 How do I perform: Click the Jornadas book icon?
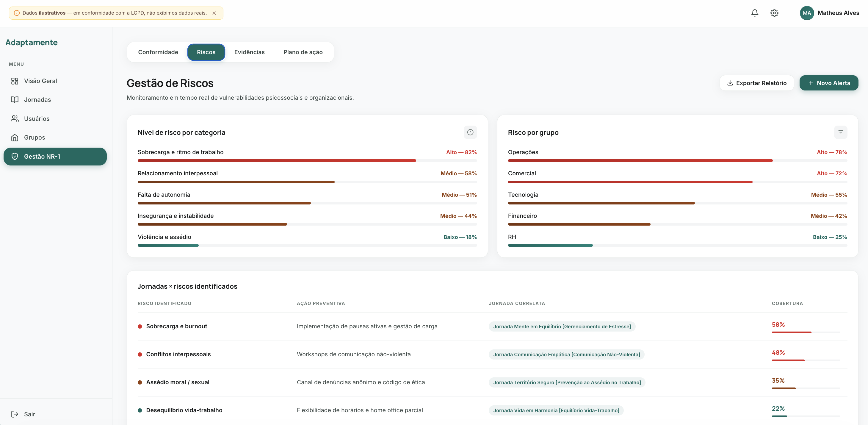pos(15,100)
